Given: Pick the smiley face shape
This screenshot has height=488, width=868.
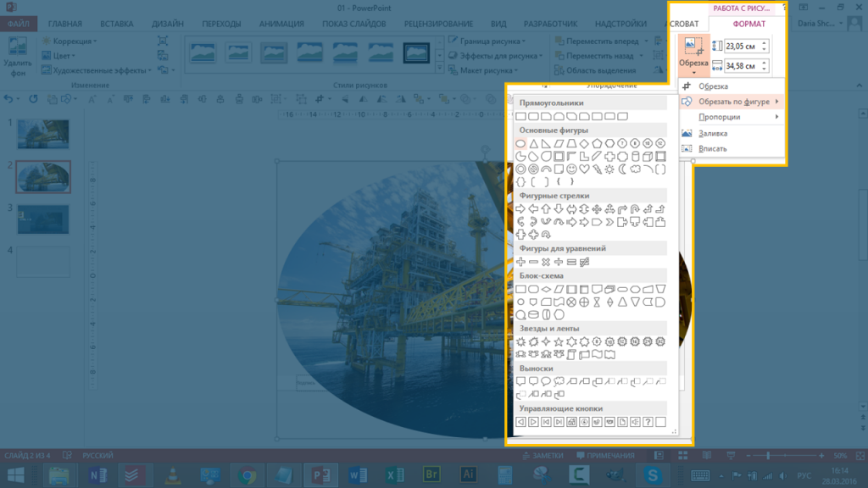Looking at the screenshot, I should 572,169.
